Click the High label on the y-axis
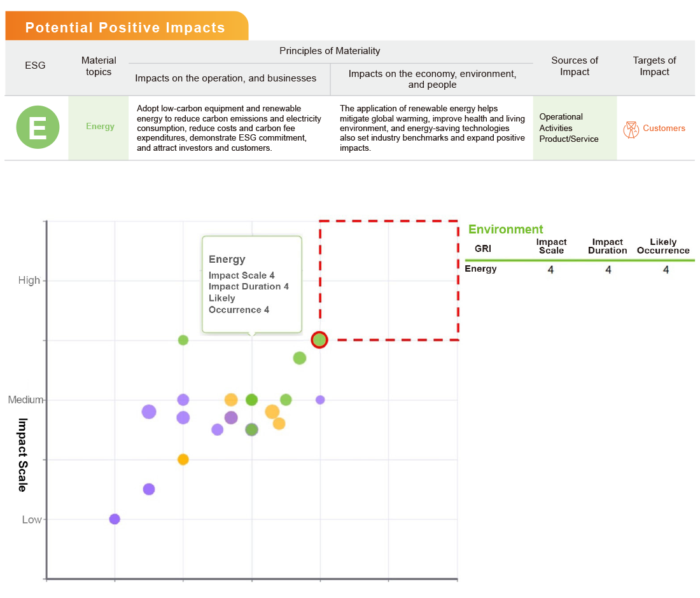This screenshot has height=598, width=700. (x=29, y=281)
